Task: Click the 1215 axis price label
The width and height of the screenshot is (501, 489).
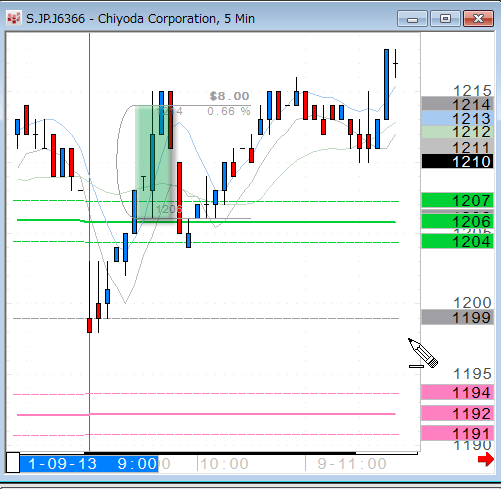Action: pyautogui.click(x=473, y=91)
